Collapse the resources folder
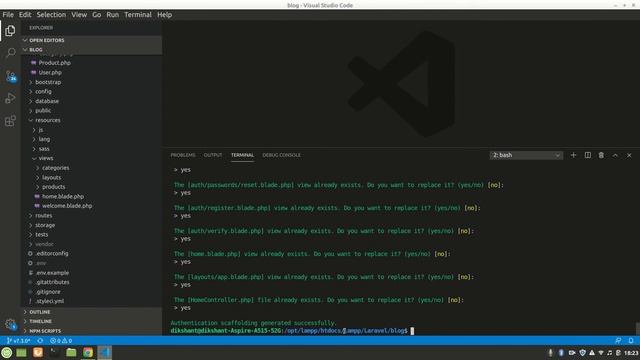640x360 pixels. pyautogui.click(x=47, y=120)
